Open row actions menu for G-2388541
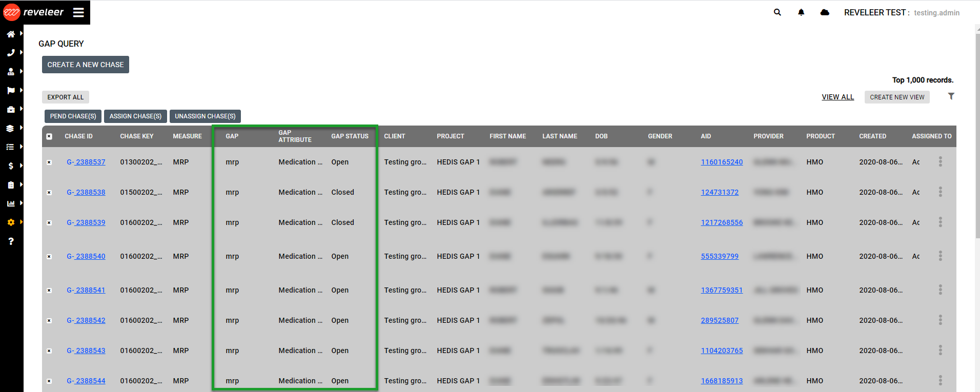Viewport: 980px width, 392px height. pos(940,290)
